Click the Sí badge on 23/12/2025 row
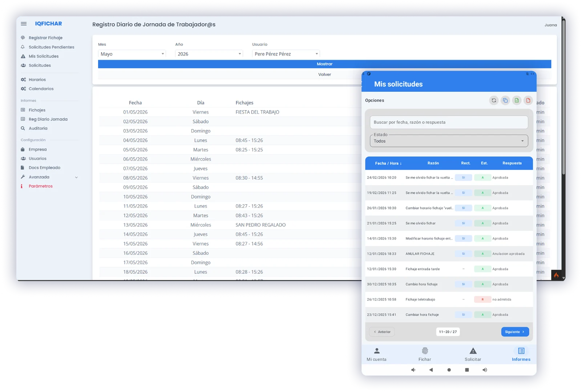 pyautogui.click(x=463, y=315)
